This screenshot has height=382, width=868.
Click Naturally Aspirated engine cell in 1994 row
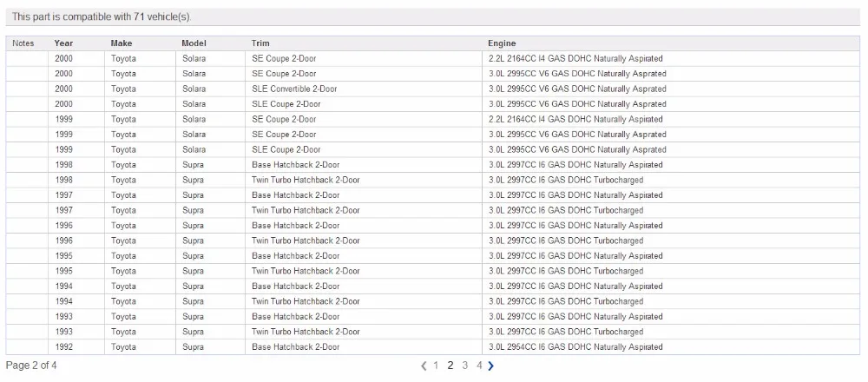coord(670,286)
